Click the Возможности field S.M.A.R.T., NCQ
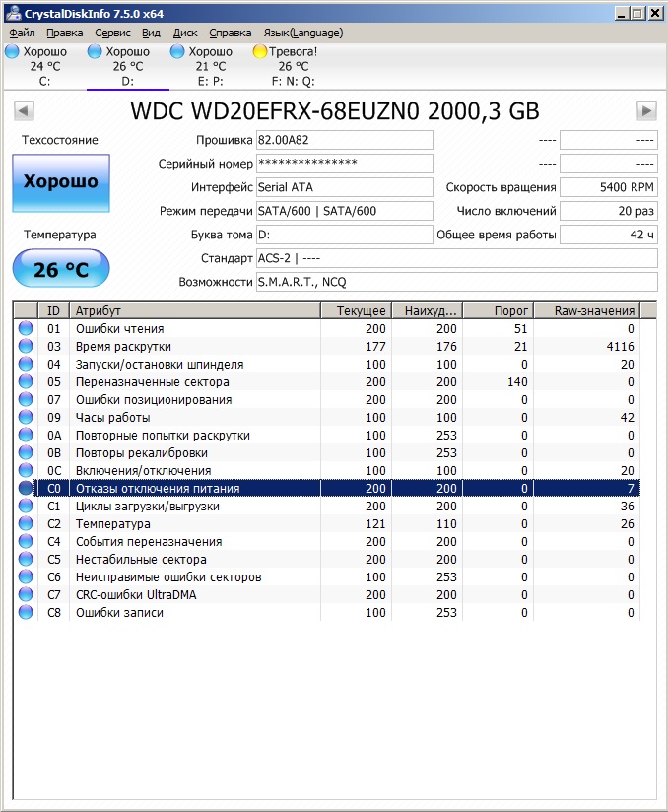 [457, 282]
